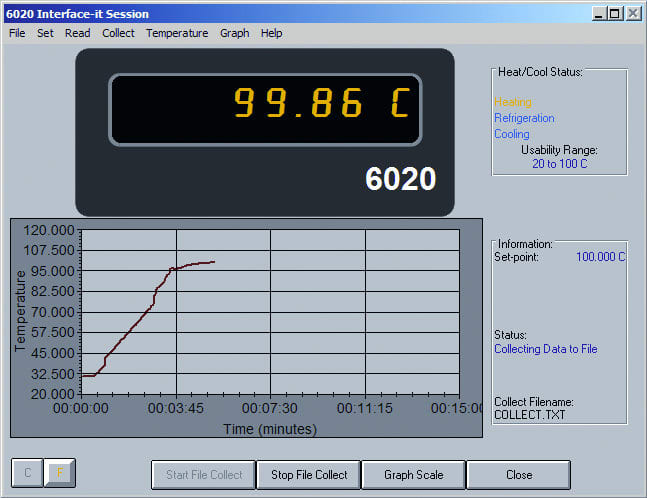Image resolution: width=647 pixels, height=498 pixels.
Task: Stop file collection with Stop File Collect
Action: [x=309, y=475]
